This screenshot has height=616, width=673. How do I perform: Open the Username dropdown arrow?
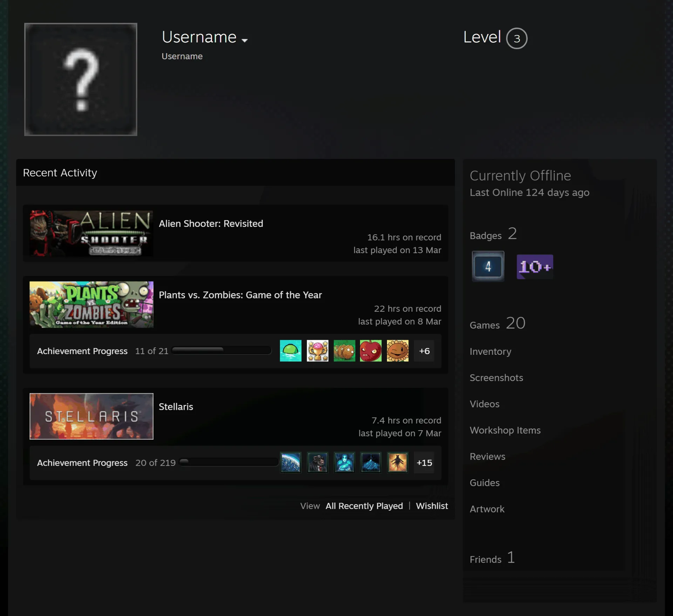tap(245, 40)
